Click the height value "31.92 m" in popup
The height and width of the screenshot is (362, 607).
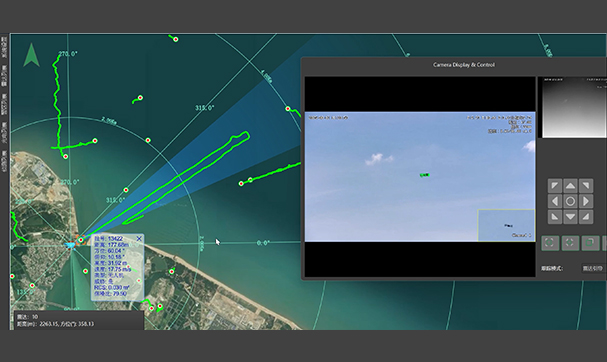pyautogui.click(x=117, y=263)
